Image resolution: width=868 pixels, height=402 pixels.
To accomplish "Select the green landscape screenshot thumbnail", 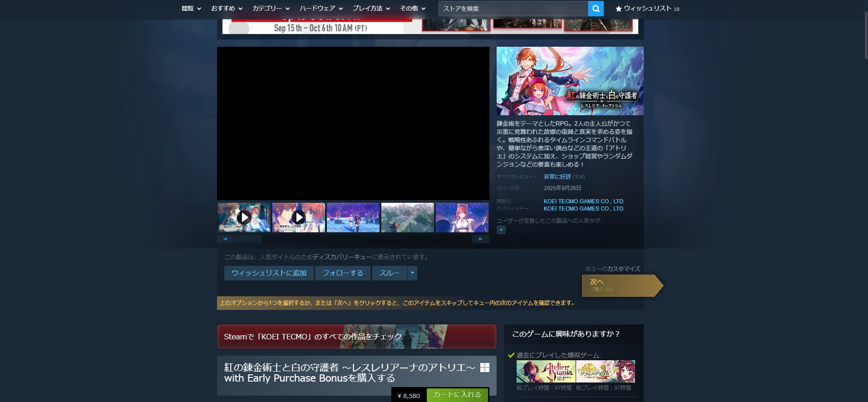I will [x=408, y=217].
